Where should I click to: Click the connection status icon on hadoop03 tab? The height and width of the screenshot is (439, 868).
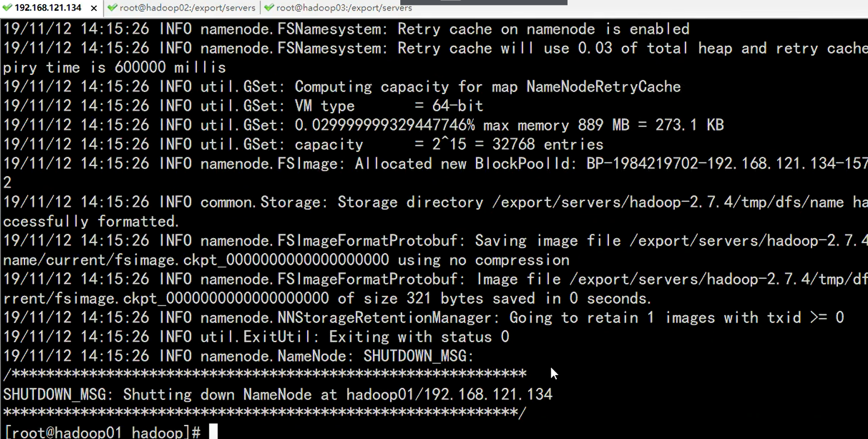pos(269,8)
